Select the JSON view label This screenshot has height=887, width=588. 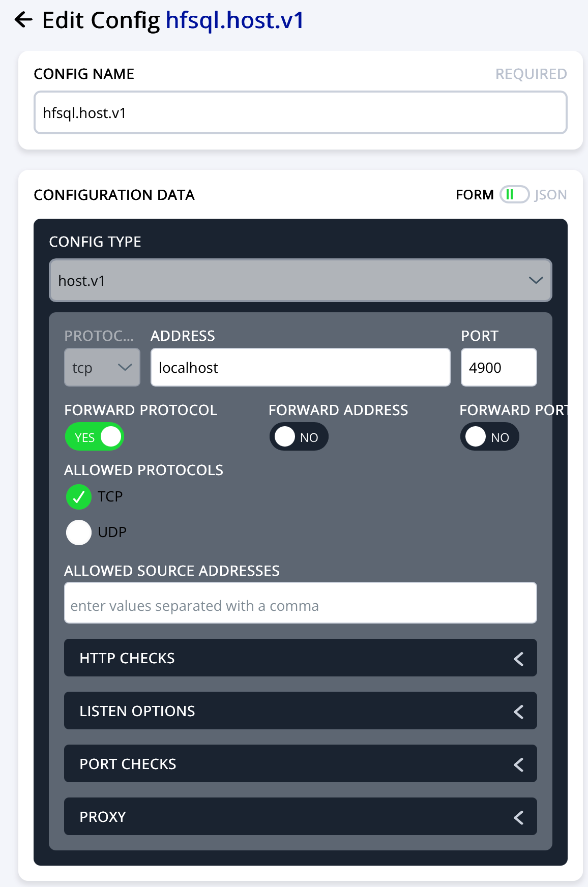tap(551, 195)
